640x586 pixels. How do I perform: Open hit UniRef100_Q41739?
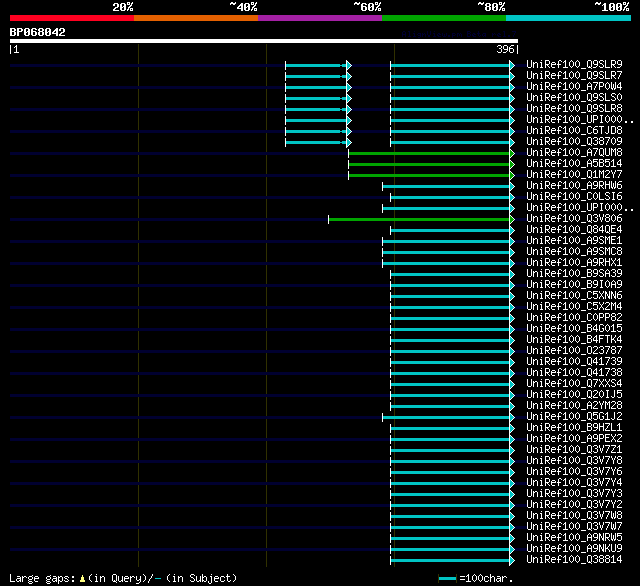tap(574, 362)
